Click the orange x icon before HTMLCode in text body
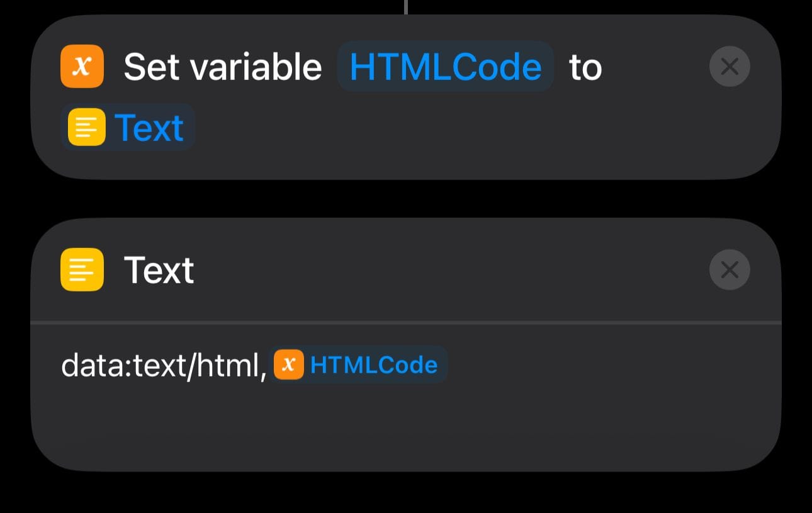The width and height of the screenshot is (812, 513). coord(289,364)
